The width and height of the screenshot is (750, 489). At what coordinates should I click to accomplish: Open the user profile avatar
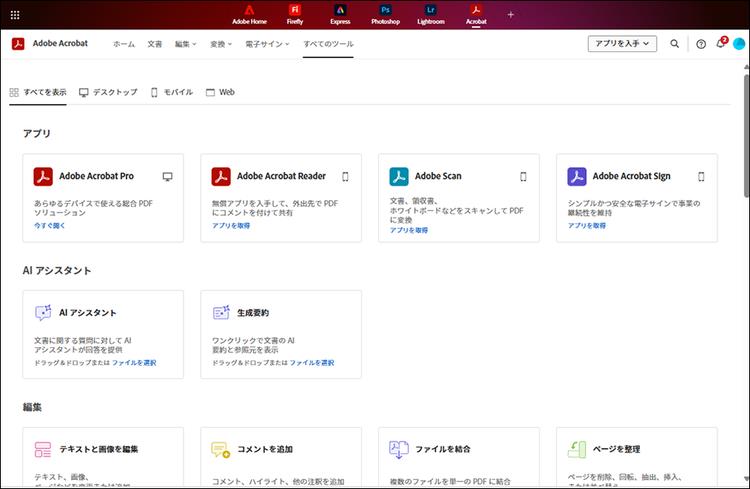[x=739, y=44]
